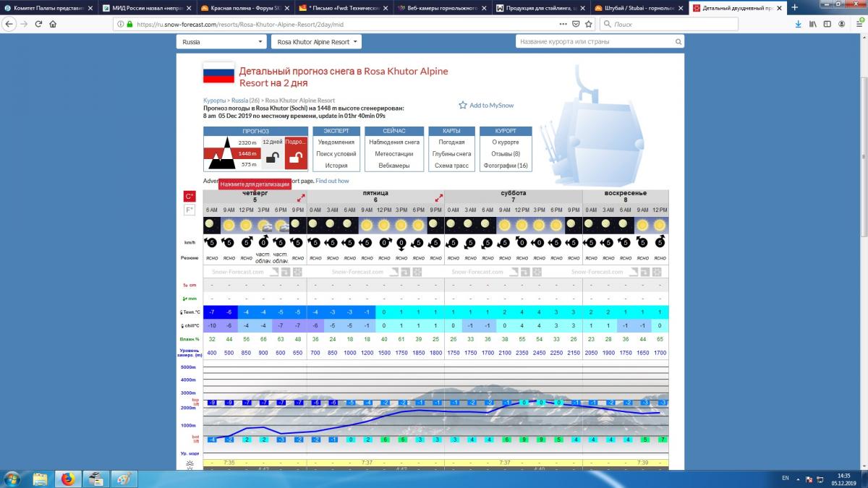The width and height of the screenshot is (868, 488).
Task: Click the EN language indicator in tray
Action: [x=786, y=479]
